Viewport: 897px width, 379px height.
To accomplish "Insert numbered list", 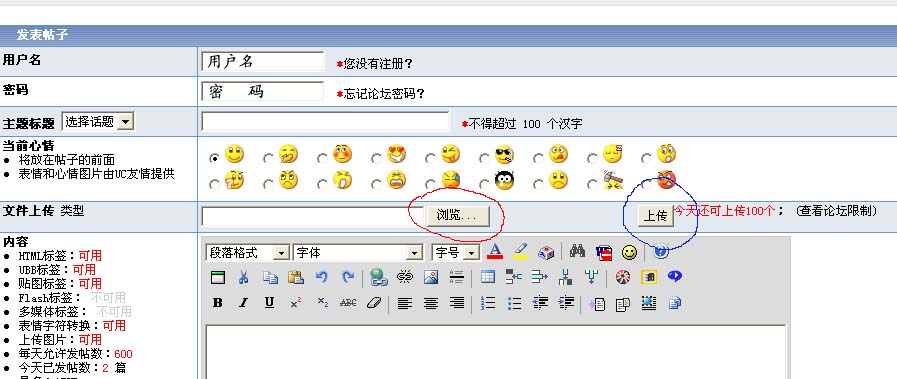I will (x=488, y=304).
